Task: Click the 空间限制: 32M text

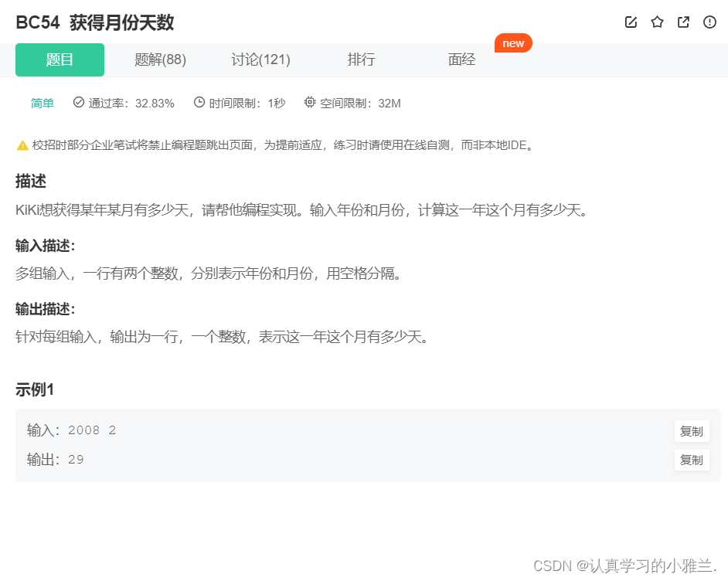Action: (x=360, y=103)
